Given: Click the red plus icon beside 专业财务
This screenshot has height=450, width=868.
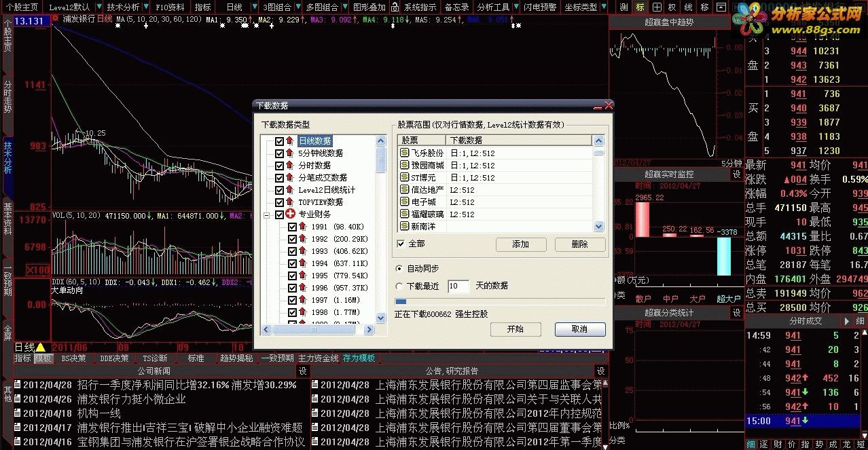Looking at the screenshot, I should [x=291, y=214].
